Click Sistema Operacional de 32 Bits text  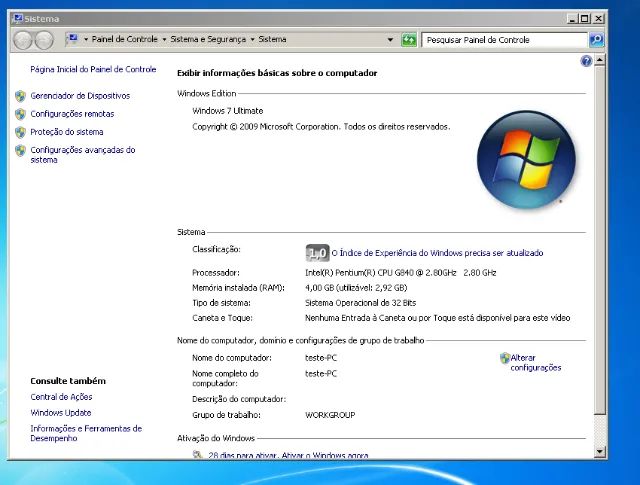tap(360, 303)
